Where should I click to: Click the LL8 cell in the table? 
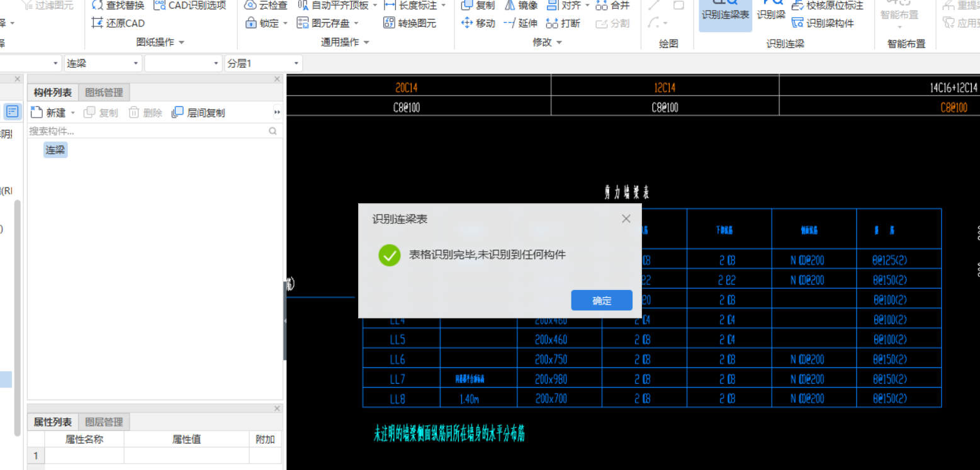click(401, 399)
